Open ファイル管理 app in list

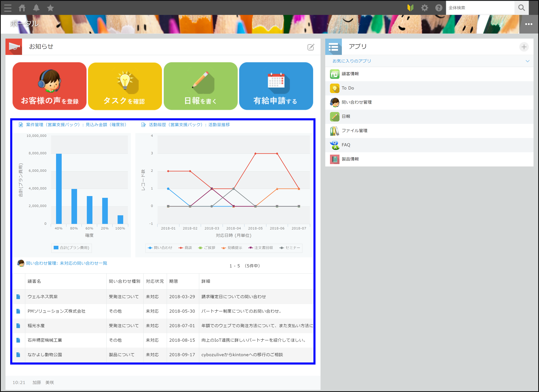[x=354, y=131]
